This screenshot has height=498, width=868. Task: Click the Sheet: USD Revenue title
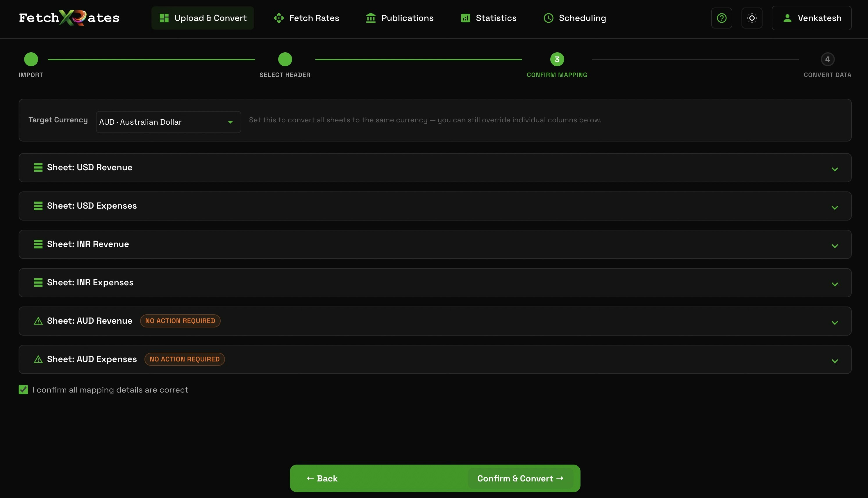[x=90, y=167]
